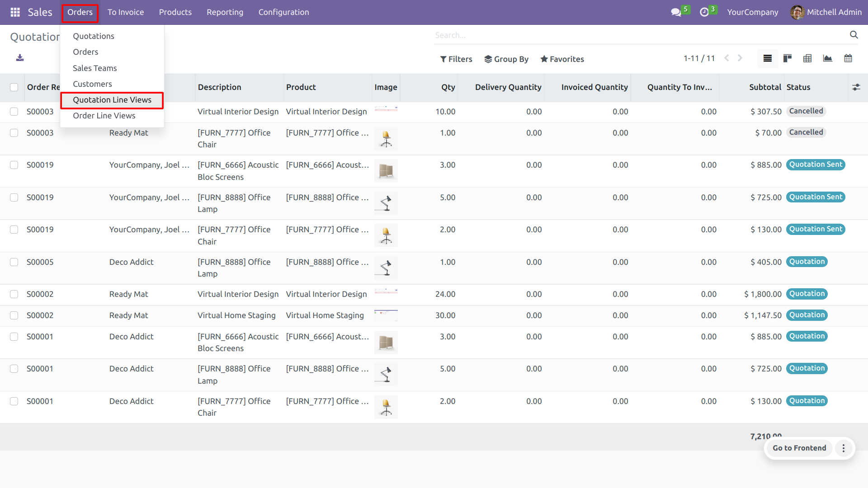The image size is (868, 488).
Task: Click the $ 1,147.50 subtotal cell
Action: tap(763, 315)
